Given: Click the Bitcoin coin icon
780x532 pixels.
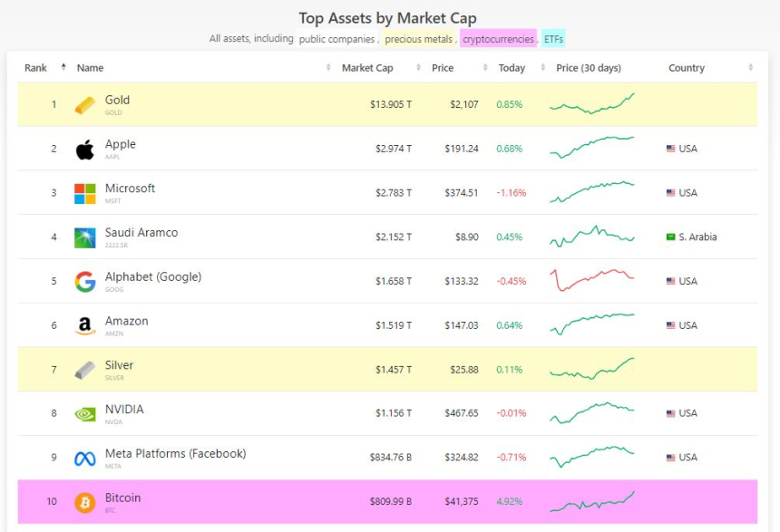Looking at the screenshot, I should pyautogui.click(x=84, y=502).
